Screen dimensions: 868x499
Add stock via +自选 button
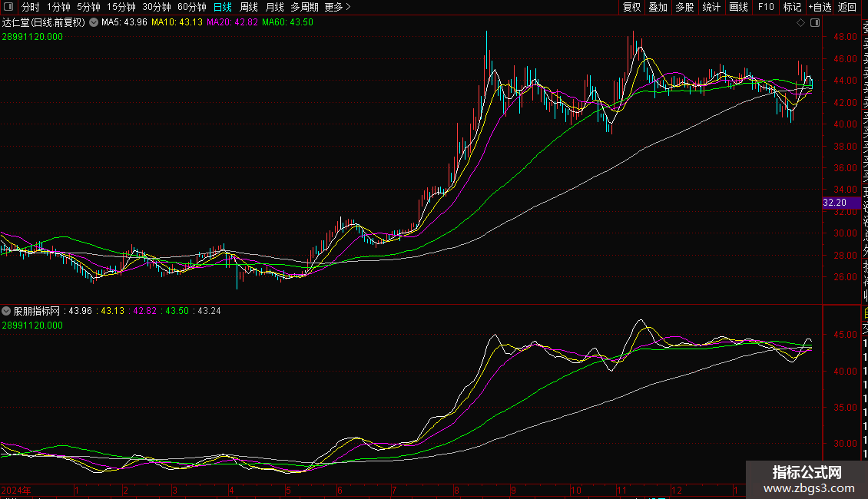pyautogui.click(x=820, y=7)
